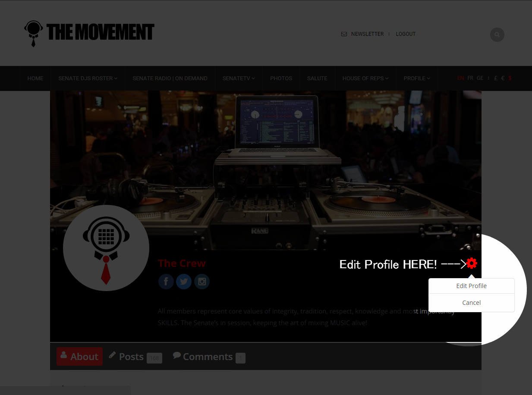Open The Crew's Twitter profile

tap(184, 281)
